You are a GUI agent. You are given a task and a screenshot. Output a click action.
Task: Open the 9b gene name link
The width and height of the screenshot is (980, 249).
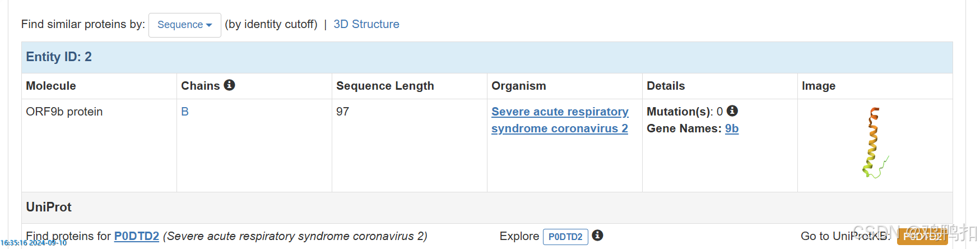point(731,128)
